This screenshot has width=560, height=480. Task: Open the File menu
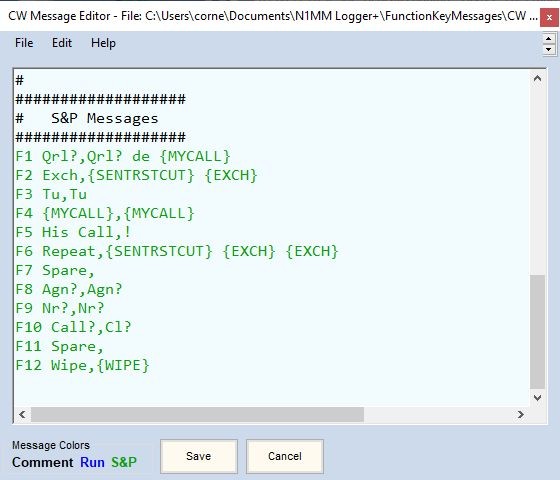point(24,43)
